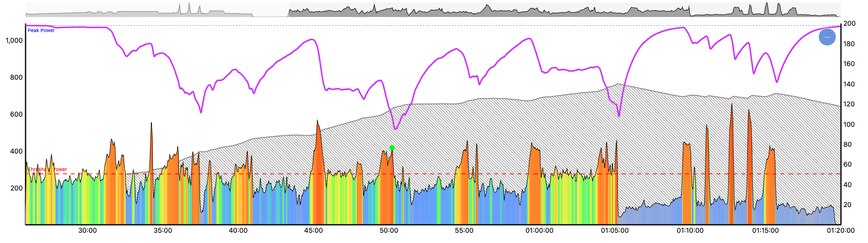The width and height of the screenshot is (868, 243).
Task: Click the 50:00 time axis label
Action: 389,231
